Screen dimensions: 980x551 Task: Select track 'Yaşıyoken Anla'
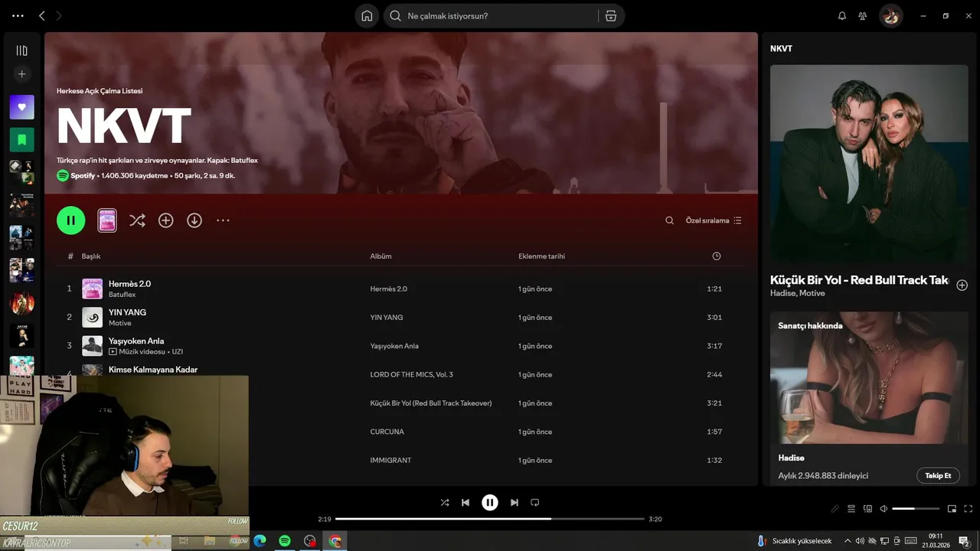(136, 341)
